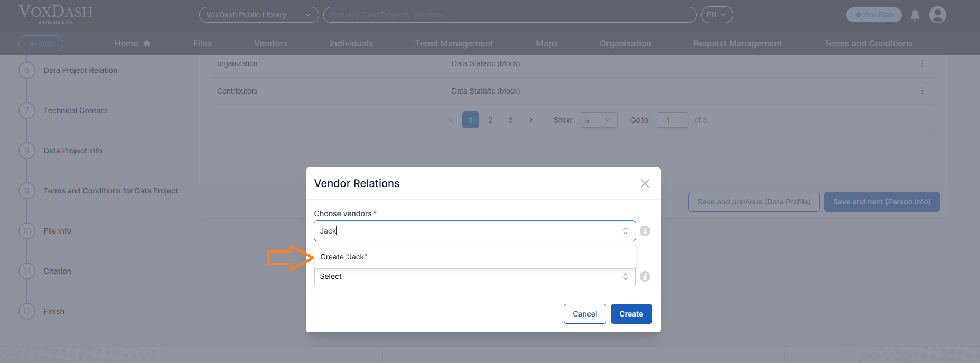The width and height of the screenshot is (980, 363).
Task: Click step 7 circle in sidebar
Action: 27,110
